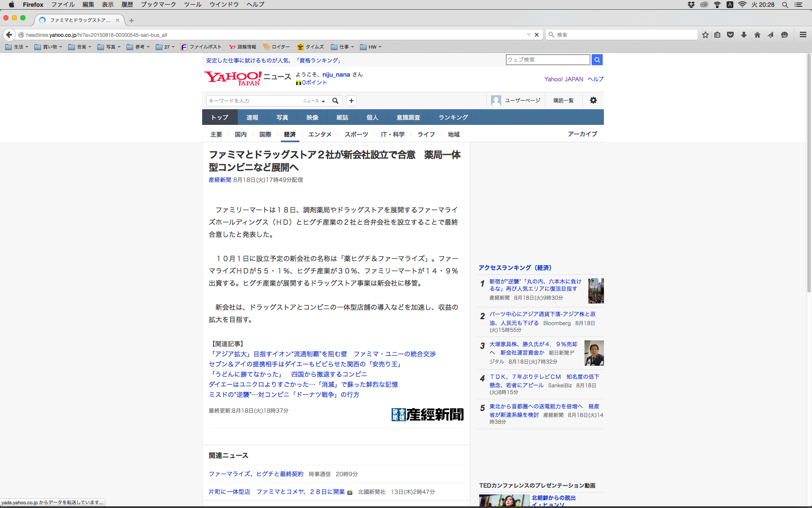Viewport: 812px width, 508px height.
Task: Click the plus button beside keyword search
Action: [351, 101]
